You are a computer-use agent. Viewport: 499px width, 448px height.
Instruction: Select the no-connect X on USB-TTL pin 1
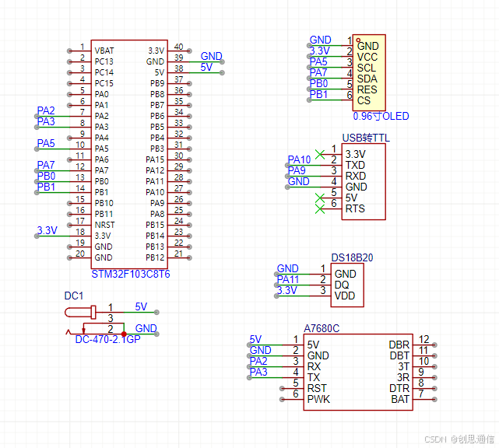pos(320,155)
